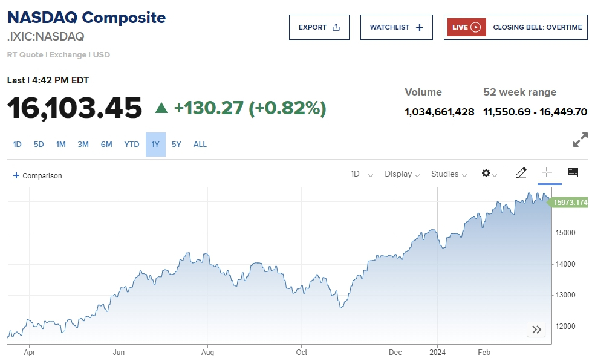
Task: Open the Studies dropdown menu
Action: [449, 174]
